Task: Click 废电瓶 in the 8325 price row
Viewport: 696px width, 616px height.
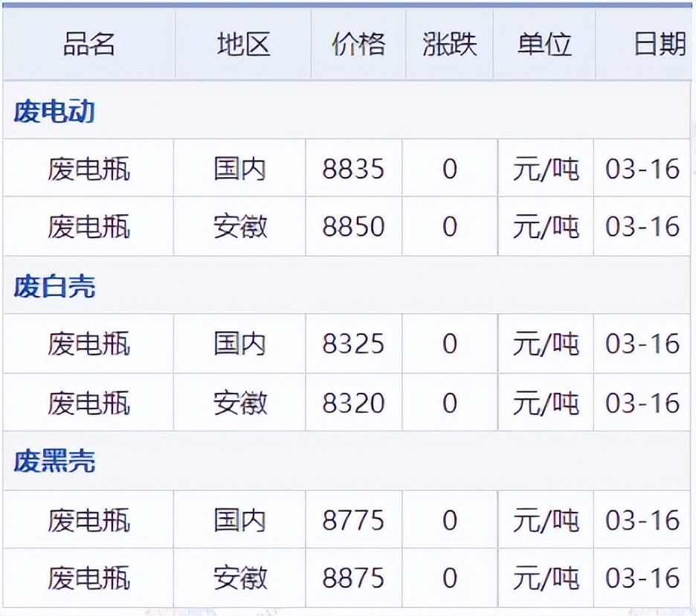Action: [x=88, y=344]
